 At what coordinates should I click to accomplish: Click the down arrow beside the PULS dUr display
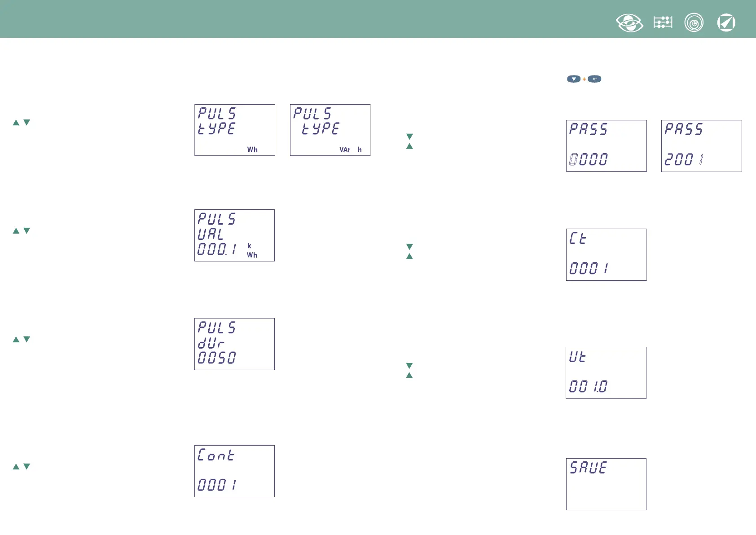[x=27, y=340]
